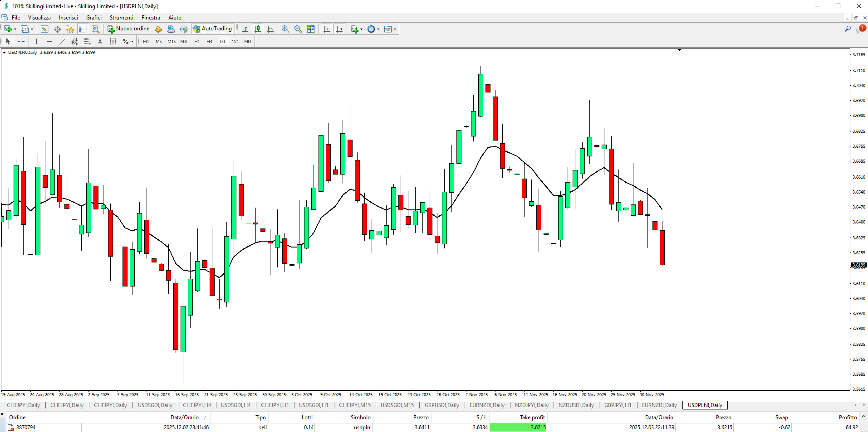Toggle the chart auto scroll button

326,29
